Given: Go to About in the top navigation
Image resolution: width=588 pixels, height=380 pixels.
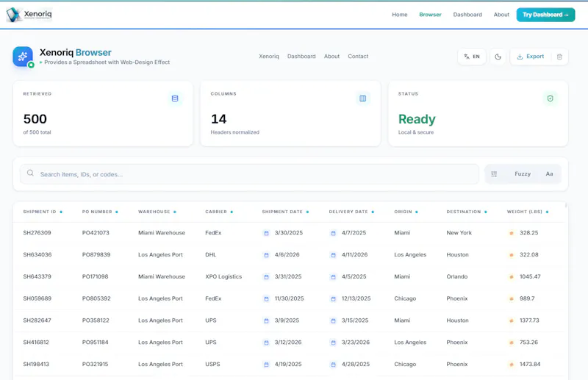Looking at the screenshot, I should [x=501, y=15].
